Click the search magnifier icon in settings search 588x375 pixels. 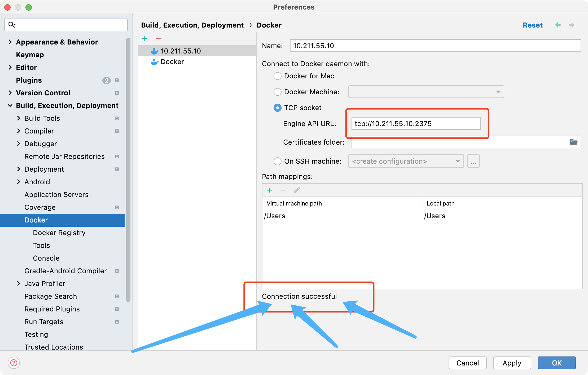[12, 25]
